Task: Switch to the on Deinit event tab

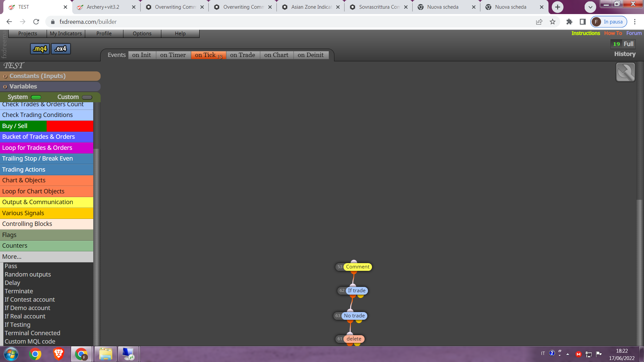Action: 311,55
